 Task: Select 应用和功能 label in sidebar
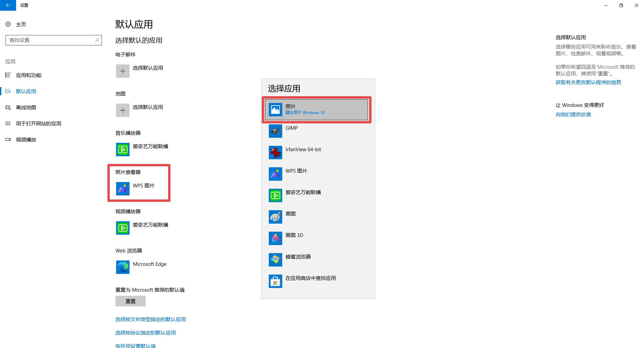pos(29,75)
